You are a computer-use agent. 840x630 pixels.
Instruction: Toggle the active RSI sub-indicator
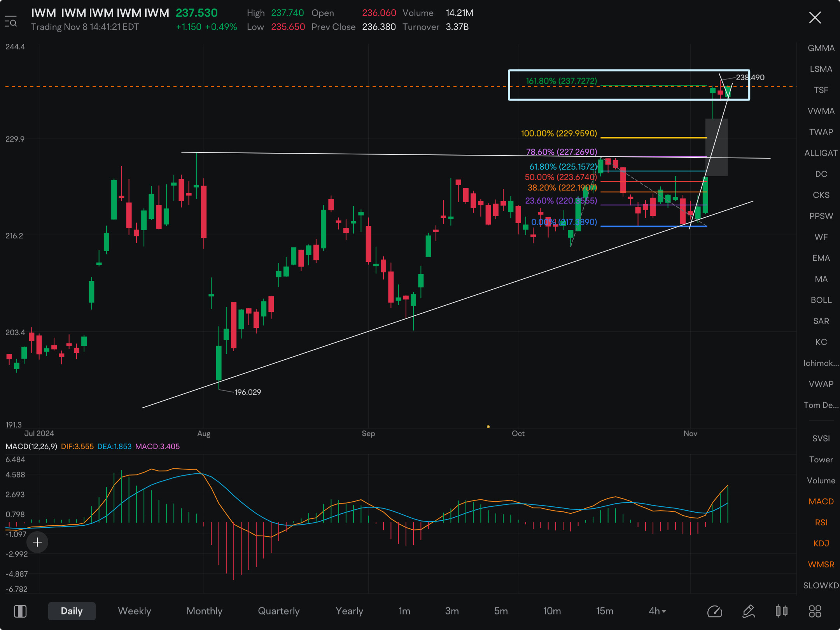tap(821, 523)
